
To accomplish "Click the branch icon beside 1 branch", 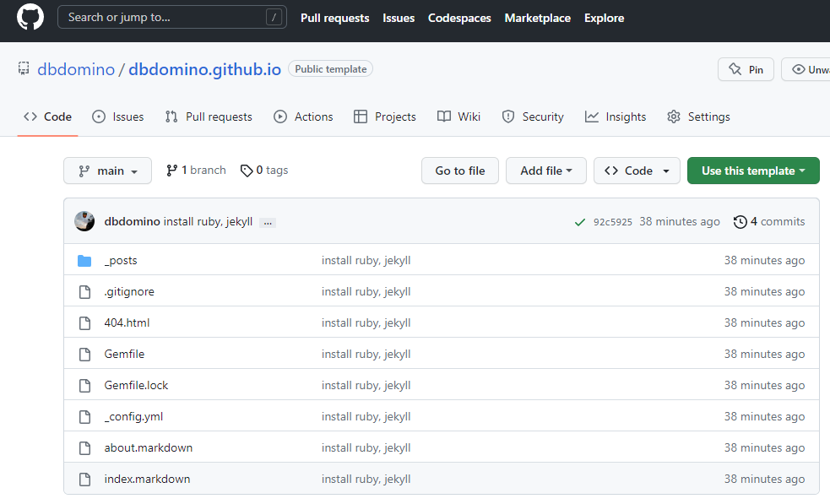I will point(171,171).
